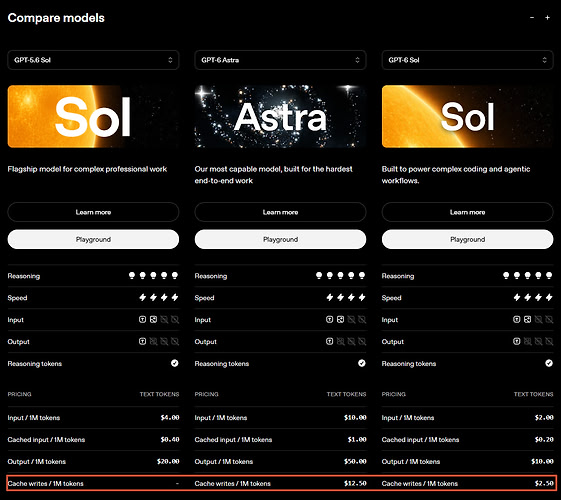Click the $2.00 input price
The width and height of the screenshot is (561, 500).
point(544,417)
